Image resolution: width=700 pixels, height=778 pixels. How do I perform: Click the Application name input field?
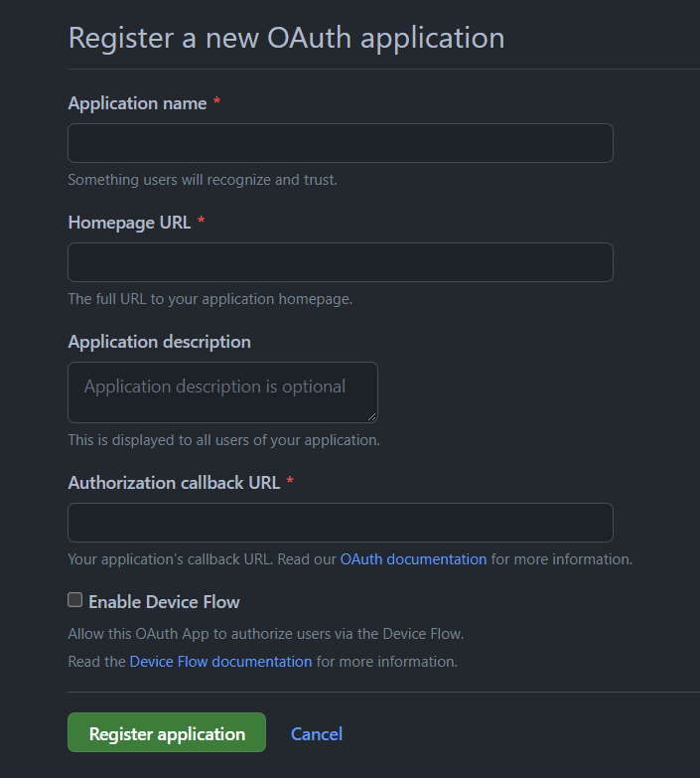(340, 143)
